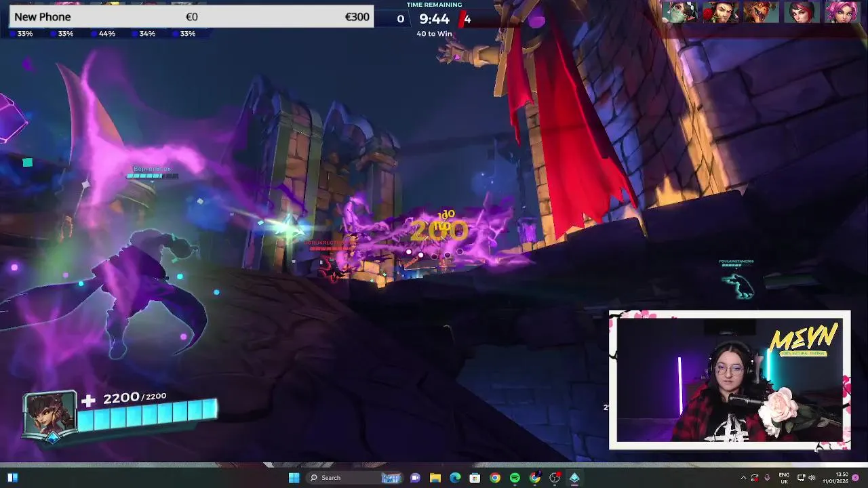Image resolution: width=868 pixels, height=488 pixels.
Task: Open the volume control in system tray
Action: [x=812, y=478]
